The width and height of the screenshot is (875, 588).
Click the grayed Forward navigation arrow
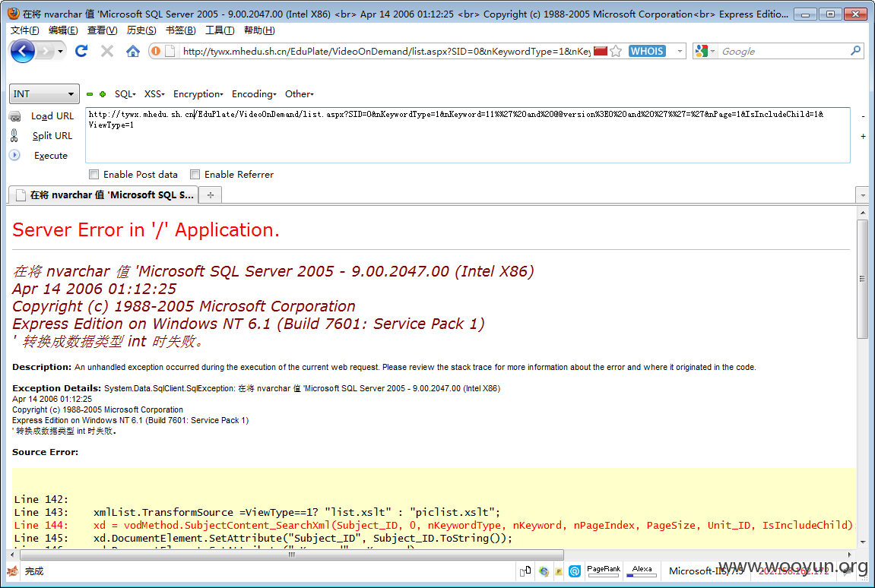[x=45, y=52]
